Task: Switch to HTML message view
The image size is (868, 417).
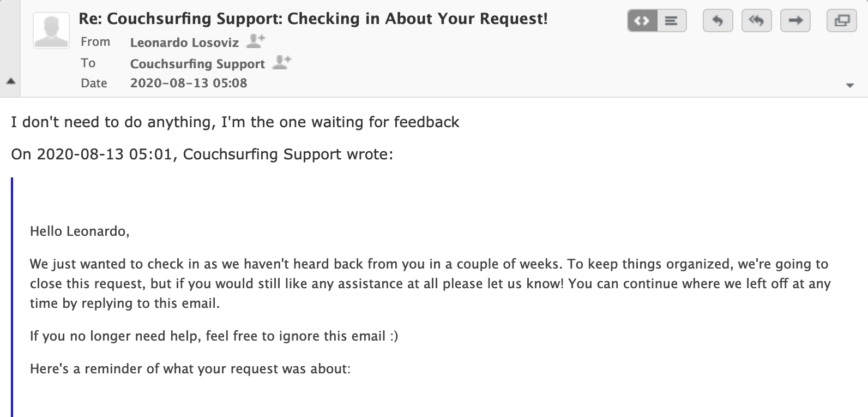Action: pos(642,21)
